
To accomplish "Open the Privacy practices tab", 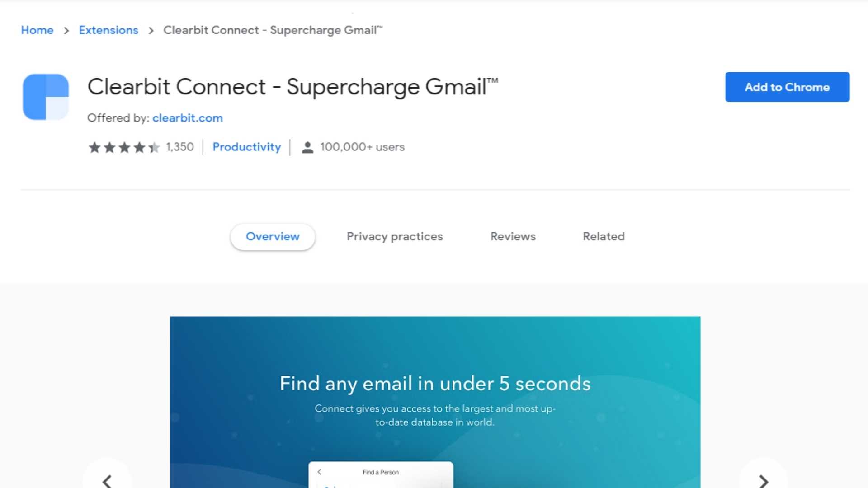I will pyautogui.click(x=395, y=237).
